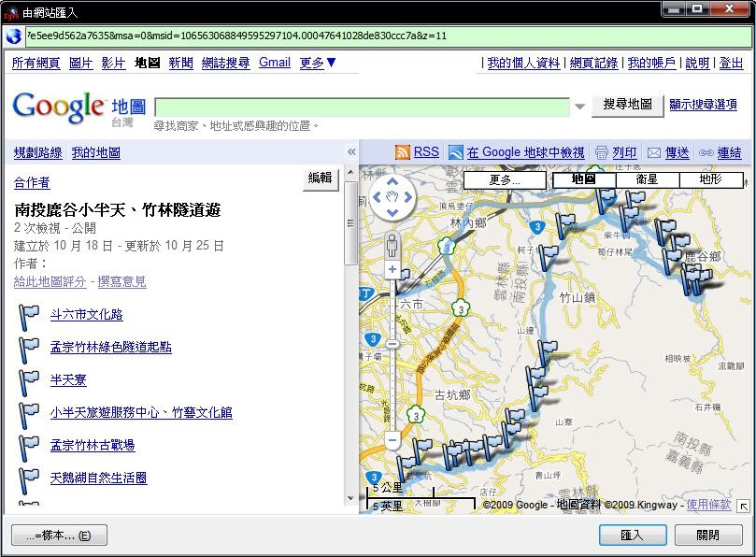
Task: Open the 我的地圖 My Maps tab
Action: (x=95, y=152)
